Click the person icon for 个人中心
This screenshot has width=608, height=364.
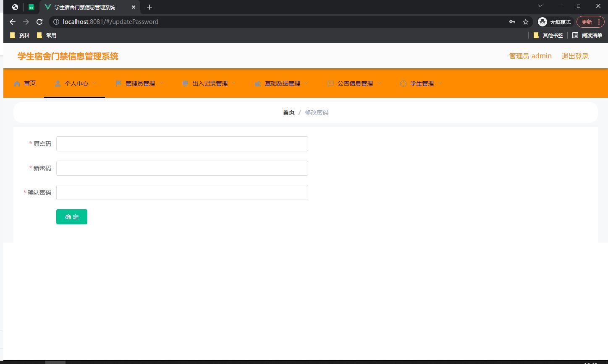58,83
